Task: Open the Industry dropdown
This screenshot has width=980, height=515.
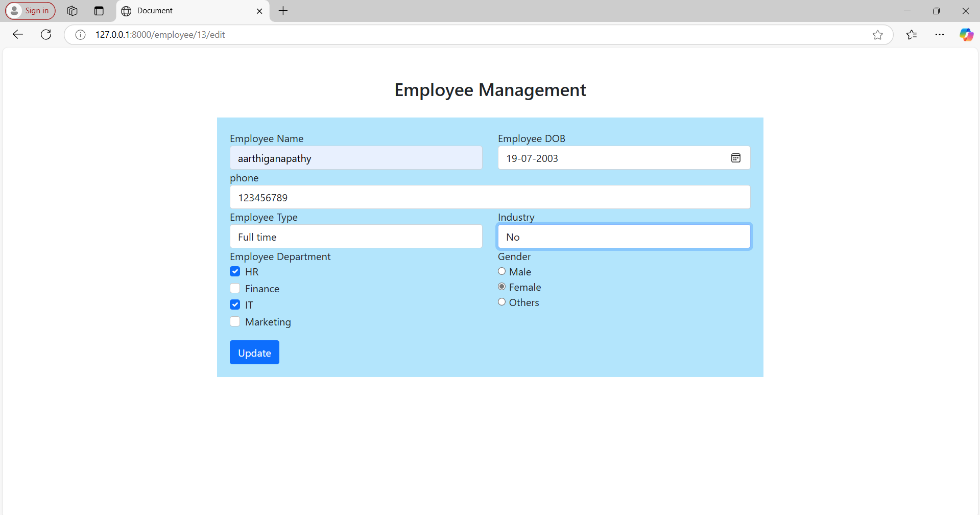Action: pyautogui.click(x=624, y=237)
